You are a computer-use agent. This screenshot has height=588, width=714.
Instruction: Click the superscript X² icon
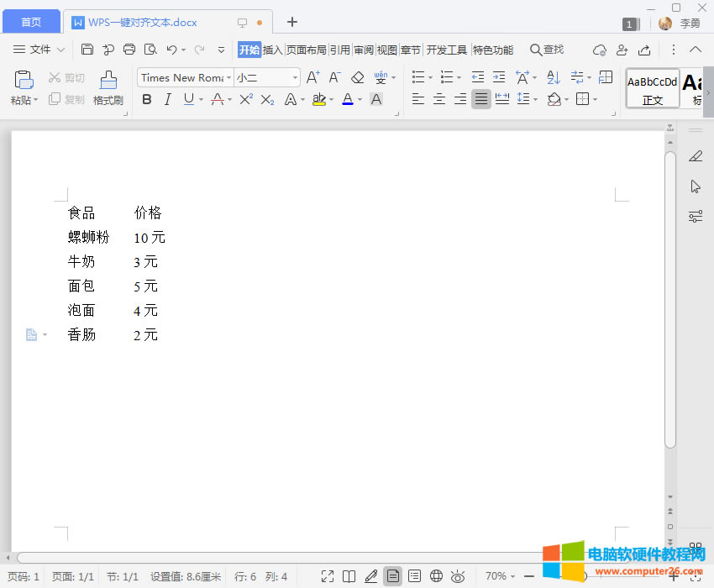(245, 99)
